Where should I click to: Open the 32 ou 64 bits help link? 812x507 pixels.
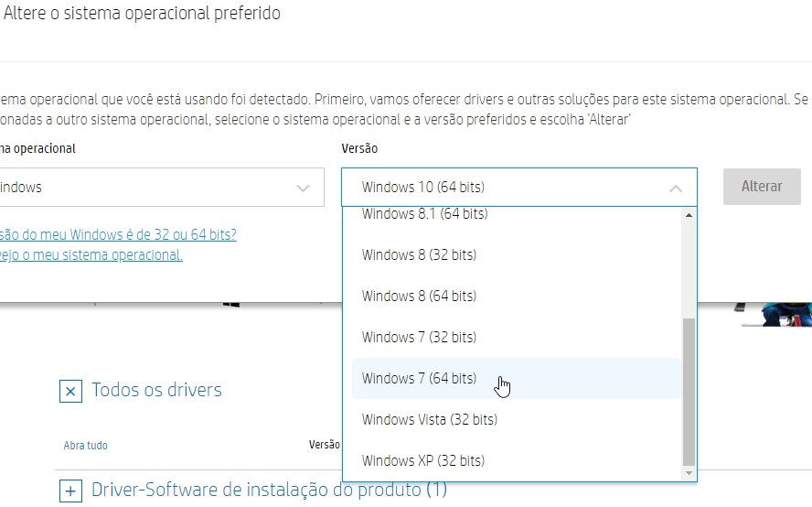point(118,235)
